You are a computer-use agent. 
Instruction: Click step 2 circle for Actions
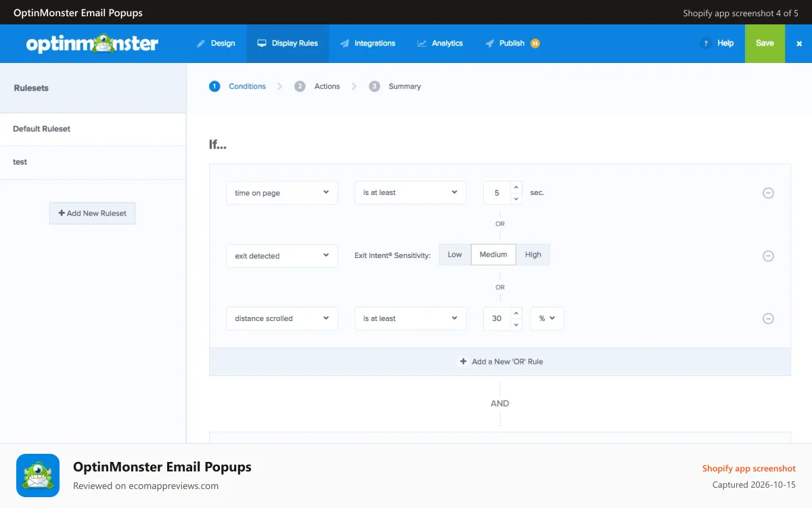point(300,86)
